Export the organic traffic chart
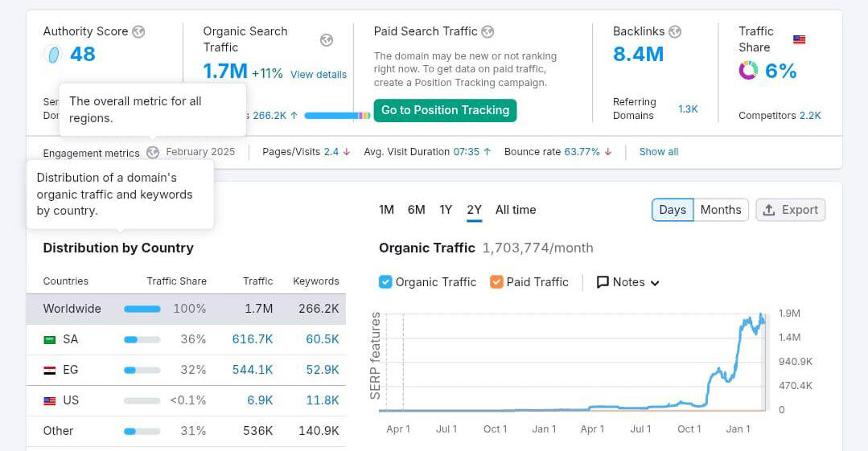The image size is (868, 451). [790, 210]
